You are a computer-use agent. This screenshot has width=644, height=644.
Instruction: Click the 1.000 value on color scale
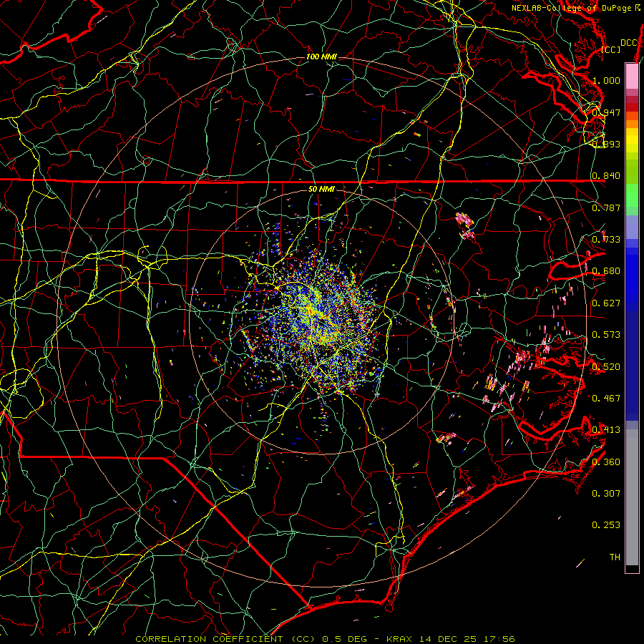click(606, 80)
